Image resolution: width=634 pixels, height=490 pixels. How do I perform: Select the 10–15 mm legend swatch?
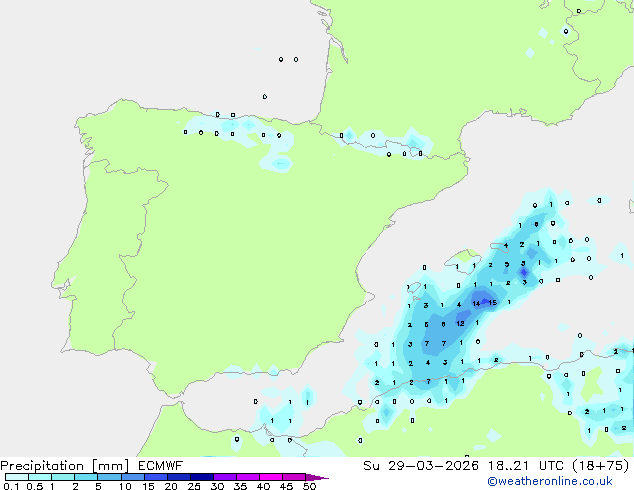[132, 477]
